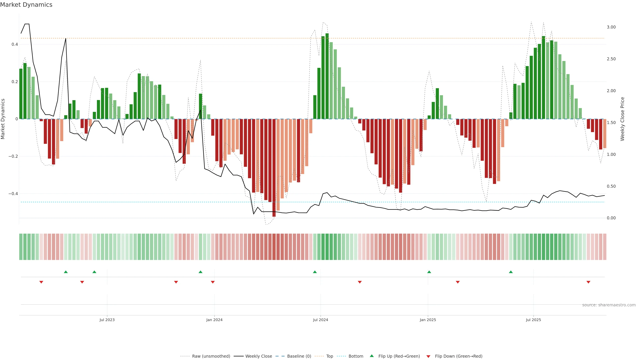Screen dimensions: 644x362
Task: Click the tallest dark red negative bar
Action: pyautogui.click(x=274, y=167)
